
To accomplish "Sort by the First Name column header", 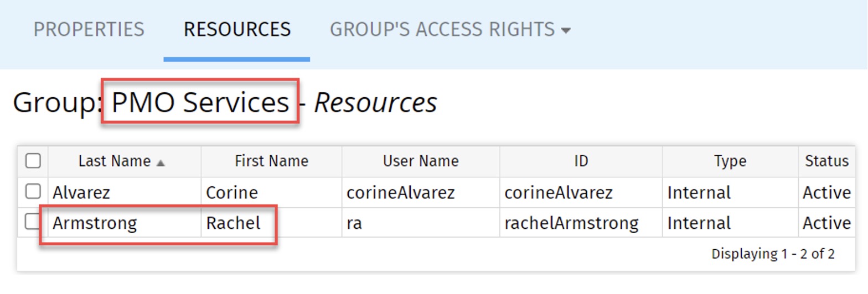I will pos(271,161).
